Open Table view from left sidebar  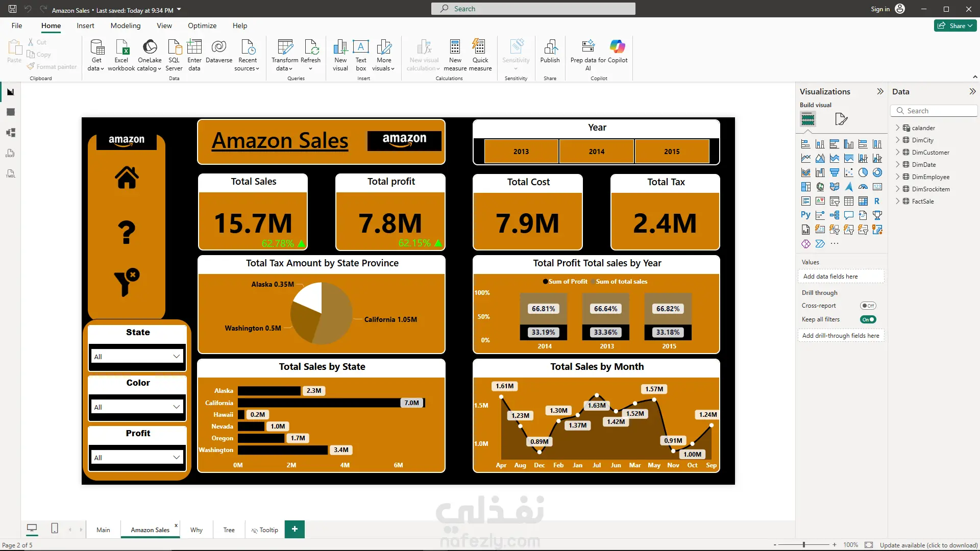click(x=11, y=112)
